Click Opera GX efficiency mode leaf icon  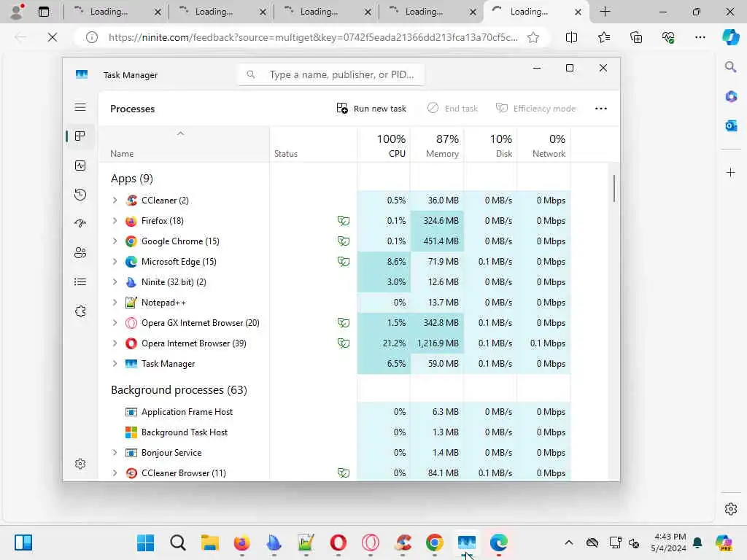click(x=344, y=323)
